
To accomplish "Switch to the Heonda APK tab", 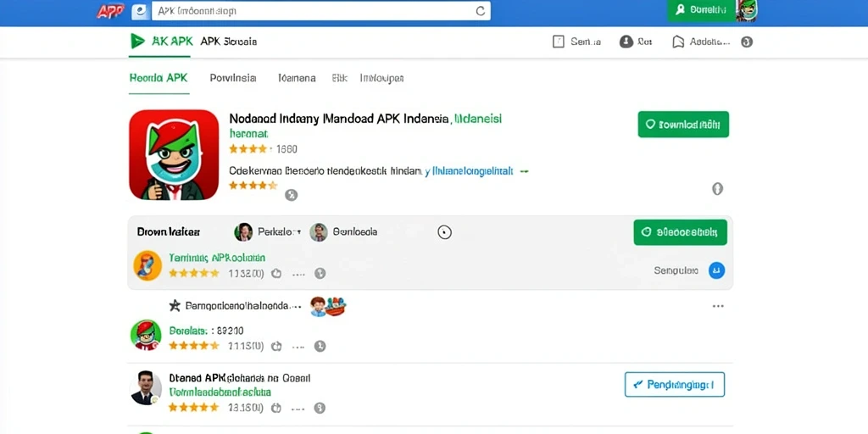I will point(159,78).
